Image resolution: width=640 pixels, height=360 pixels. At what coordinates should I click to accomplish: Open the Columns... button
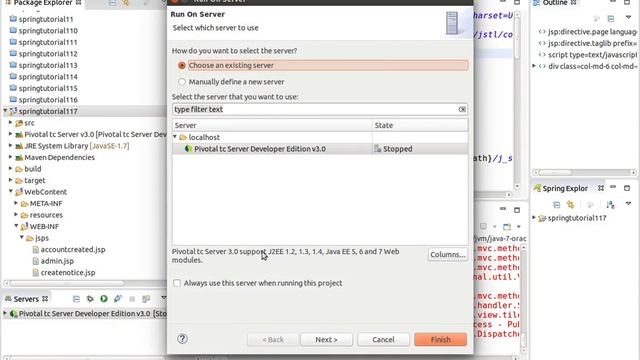[x=447, y=254]
